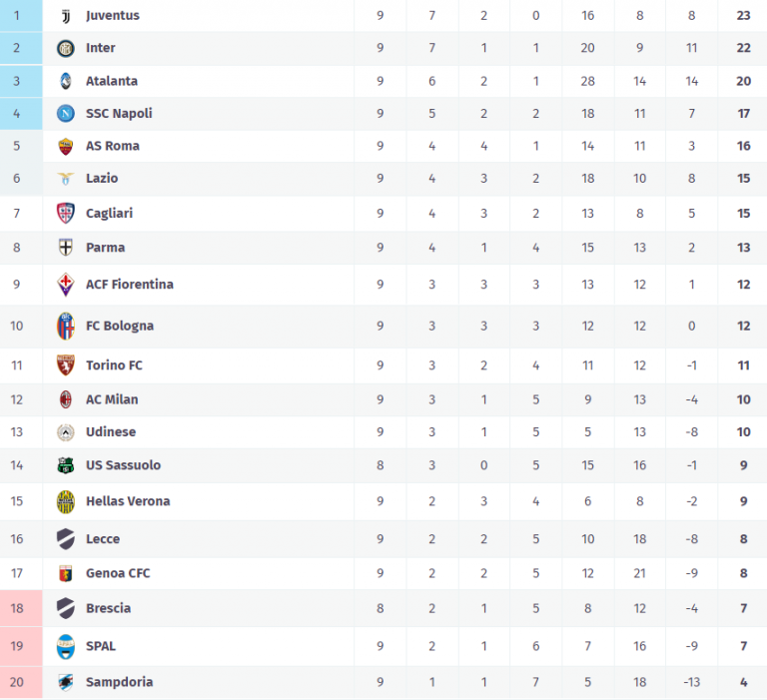Image resolution: width=767 pixels, height=700 pixels.
Task: Select the Brescia team name
Action: pos(108,608)
